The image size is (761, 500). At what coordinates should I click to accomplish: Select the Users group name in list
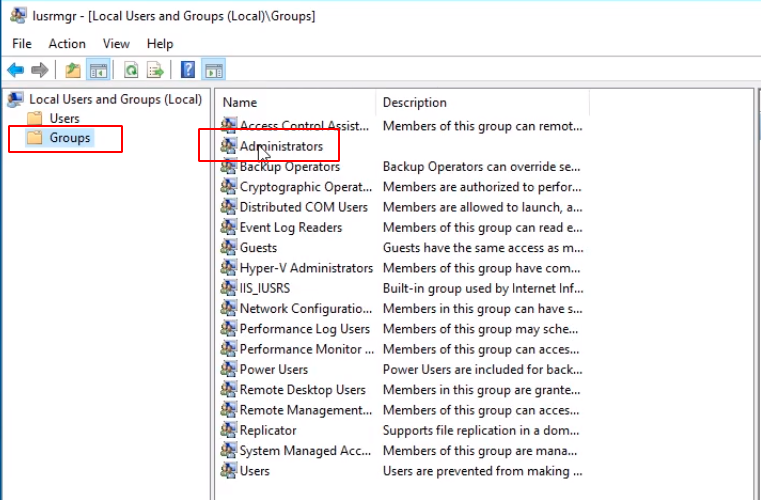(254, 471)
